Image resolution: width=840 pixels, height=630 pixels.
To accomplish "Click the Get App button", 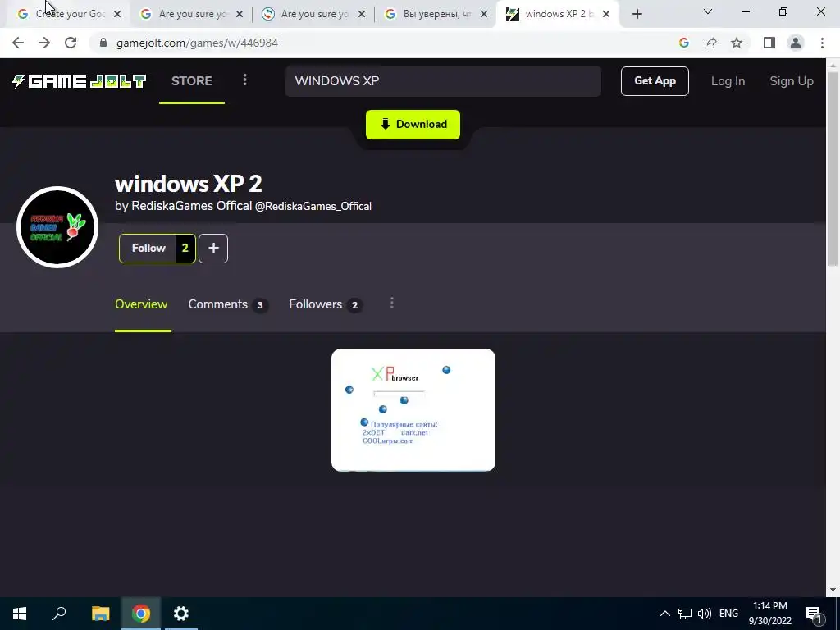I will 655,81.
